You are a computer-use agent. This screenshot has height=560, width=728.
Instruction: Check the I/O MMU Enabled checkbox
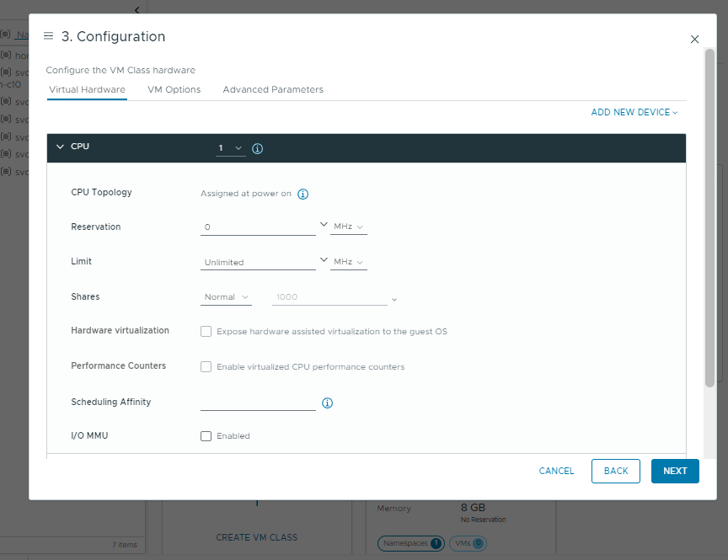pos(206,435)
